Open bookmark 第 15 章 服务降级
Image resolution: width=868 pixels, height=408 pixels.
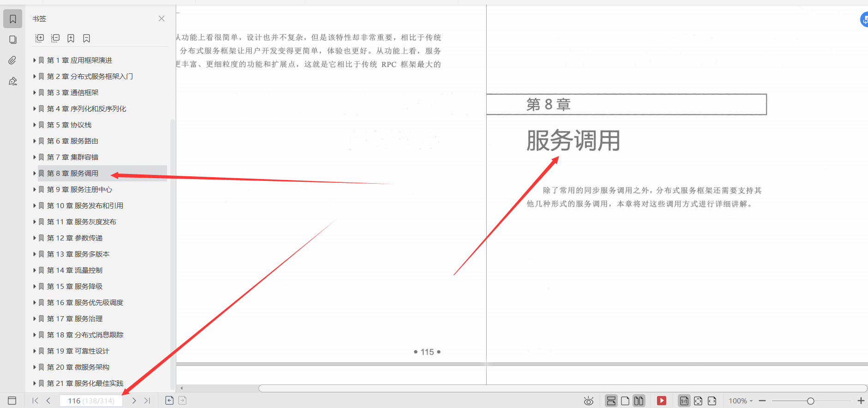pos(75,287)
